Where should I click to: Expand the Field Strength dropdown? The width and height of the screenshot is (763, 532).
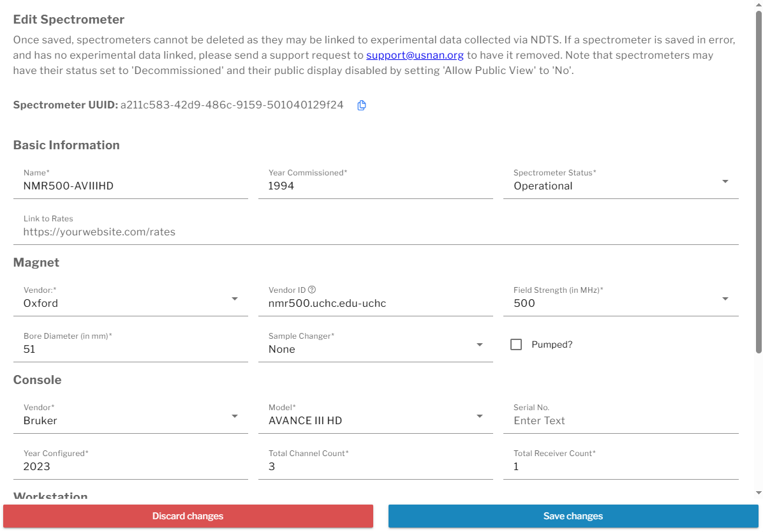point(621,299)
